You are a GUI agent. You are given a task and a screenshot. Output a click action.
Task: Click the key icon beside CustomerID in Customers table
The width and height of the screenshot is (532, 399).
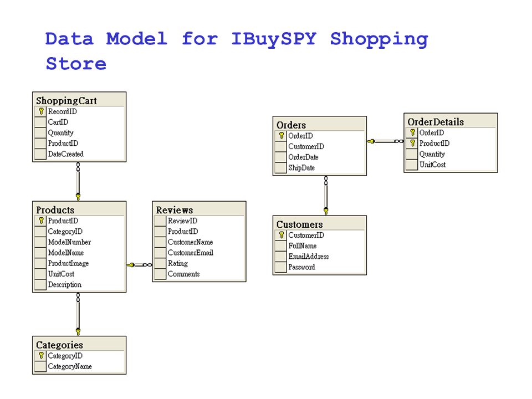point(282,235)
